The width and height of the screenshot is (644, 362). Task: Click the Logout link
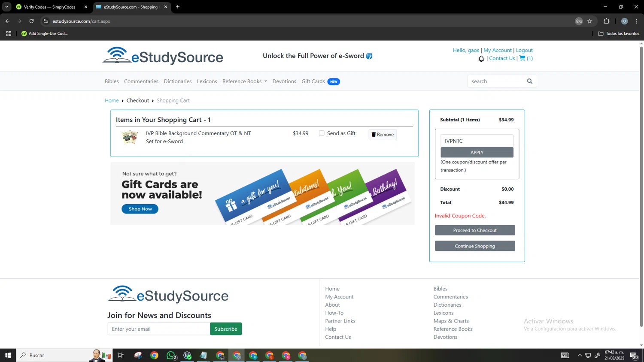[x=524, y=50]
